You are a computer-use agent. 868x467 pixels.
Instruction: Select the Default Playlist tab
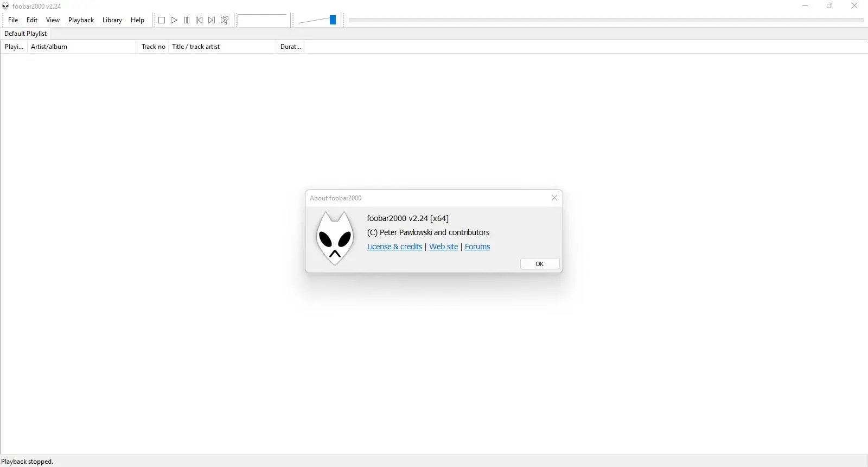(x=25, y=34)
